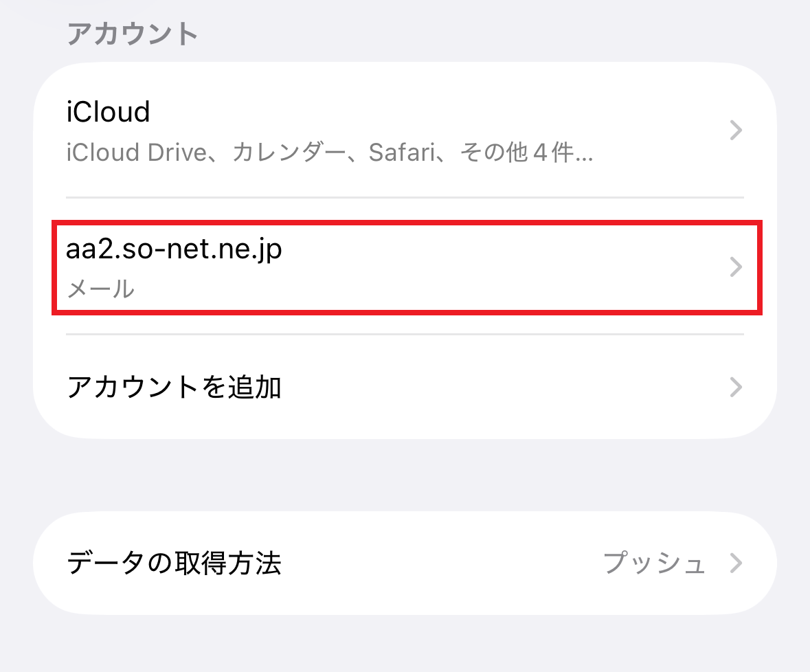Click the red highlight border around aa2.so-net.ne.jp

tap(405, 223)
